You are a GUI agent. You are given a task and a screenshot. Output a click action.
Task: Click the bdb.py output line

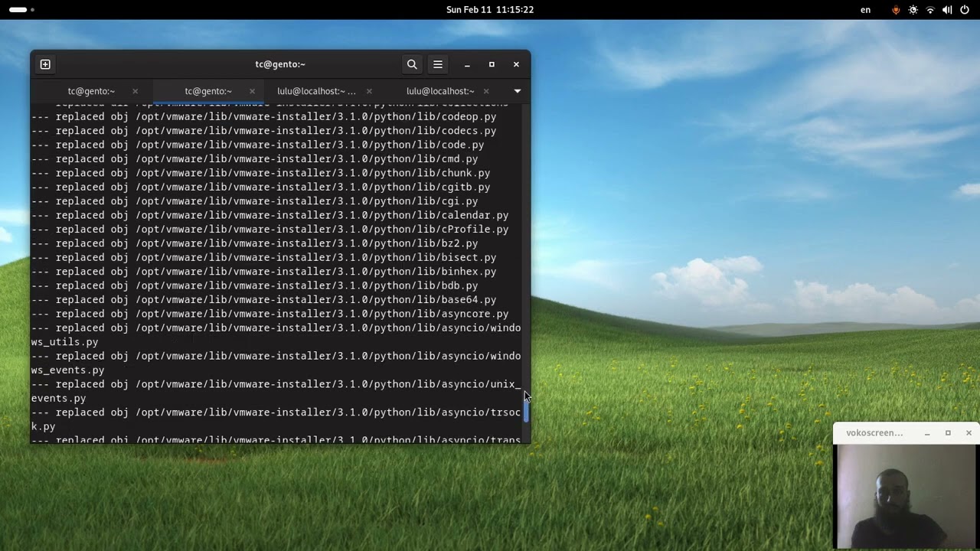[x=255, y=285]
